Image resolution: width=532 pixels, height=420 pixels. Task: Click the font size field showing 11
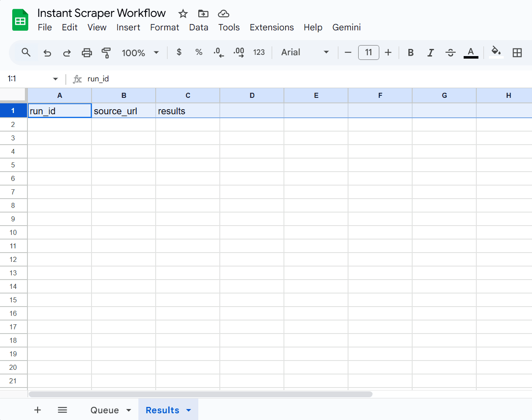tap(369, 52)
